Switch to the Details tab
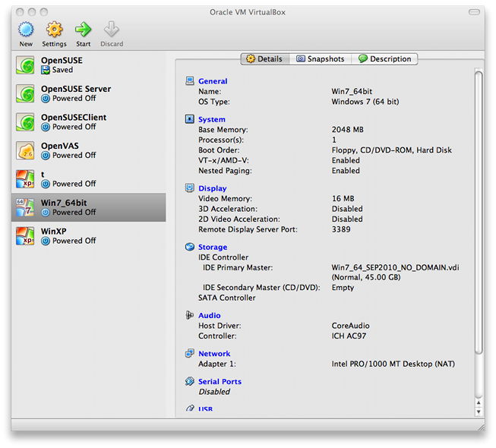The height and width of the screenshot is (448, 496). [265, 58]
